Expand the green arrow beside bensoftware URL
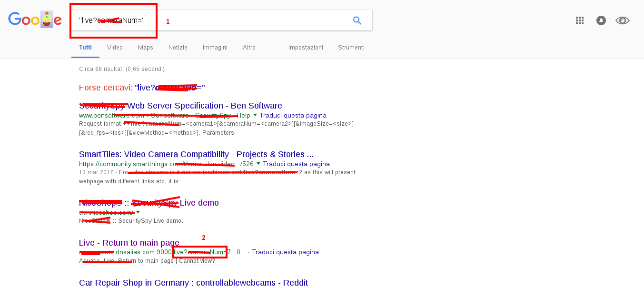This screenshot has height=288, width=644. pyautogui.click(x=255, y=115)
